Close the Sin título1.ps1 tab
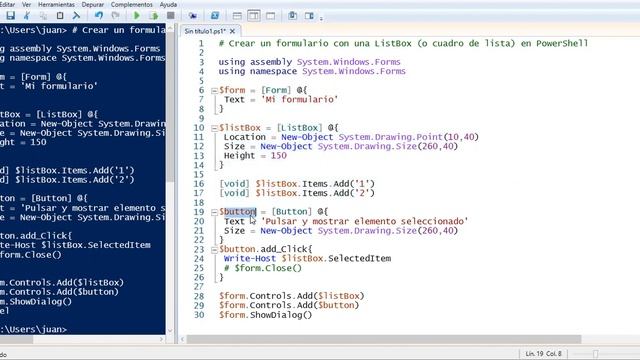This screenshot has height=360, width=640. coord(232,31)
